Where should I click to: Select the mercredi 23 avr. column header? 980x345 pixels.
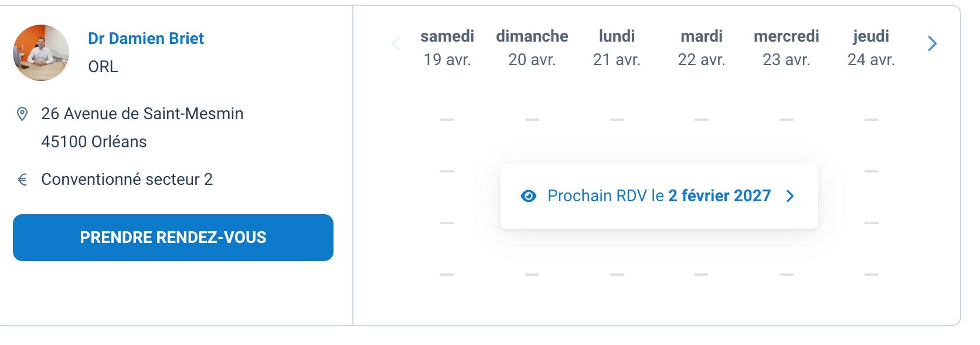point(787,48)
